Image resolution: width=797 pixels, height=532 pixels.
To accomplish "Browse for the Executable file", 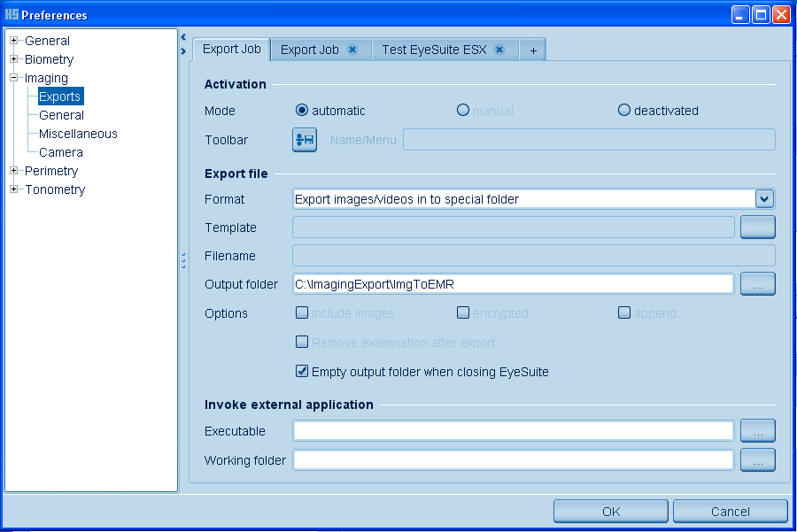I will pos(758,431).
